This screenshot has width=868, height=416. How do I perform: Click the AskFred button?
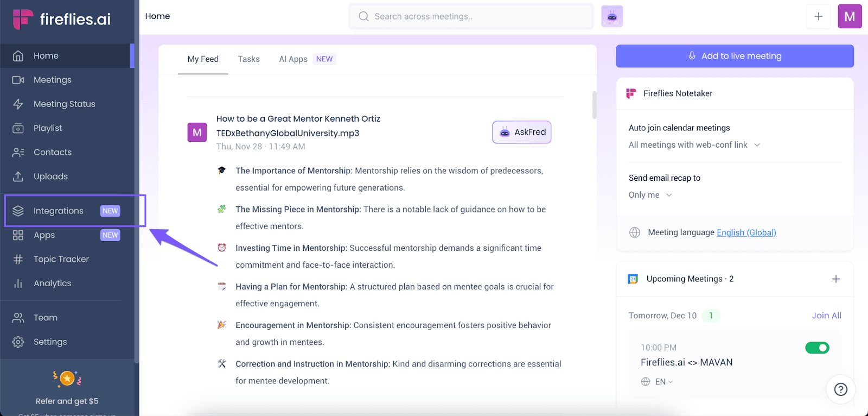click(522, 132)
